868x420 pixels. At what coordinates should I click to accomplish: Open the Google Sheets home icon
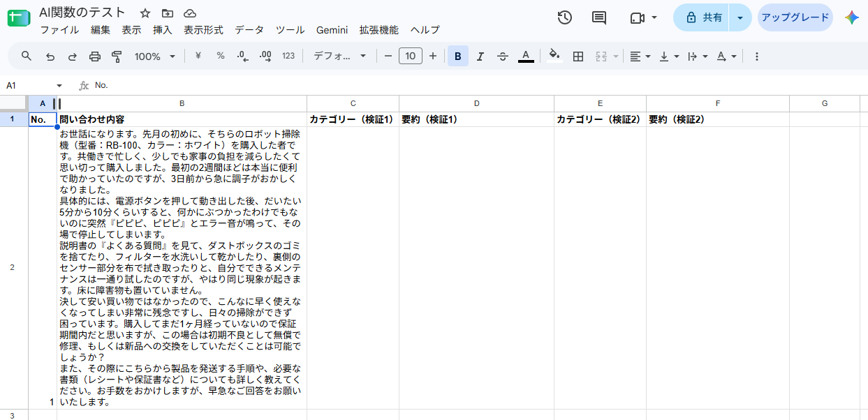(19, 19)
